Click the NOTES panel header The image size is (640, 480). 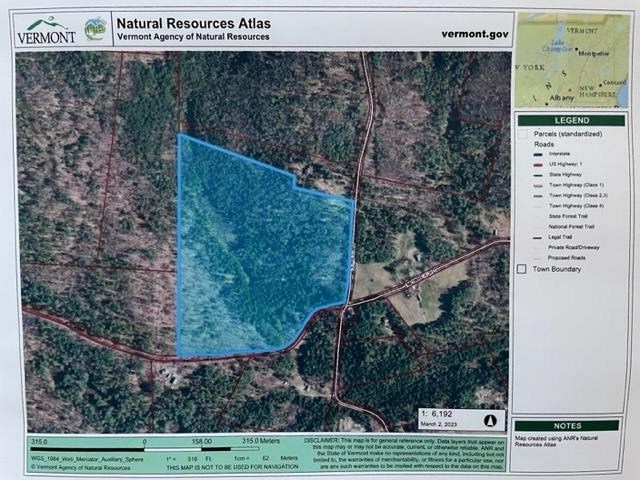point(565,425)
